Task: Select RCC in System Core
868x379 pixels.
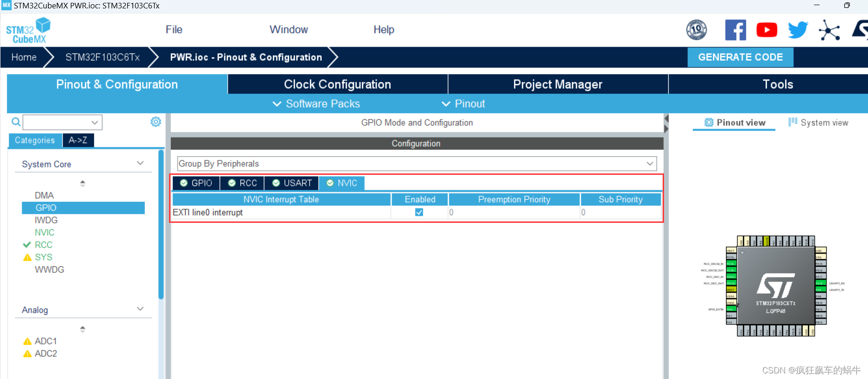Action: pos(43,245)
